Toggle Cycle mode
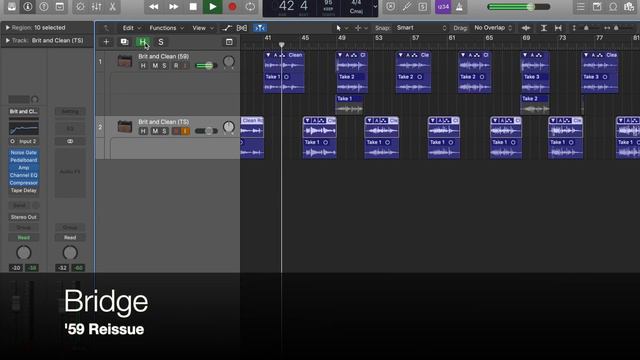Viewport: 640px width, 360px height. click(250, 7)
